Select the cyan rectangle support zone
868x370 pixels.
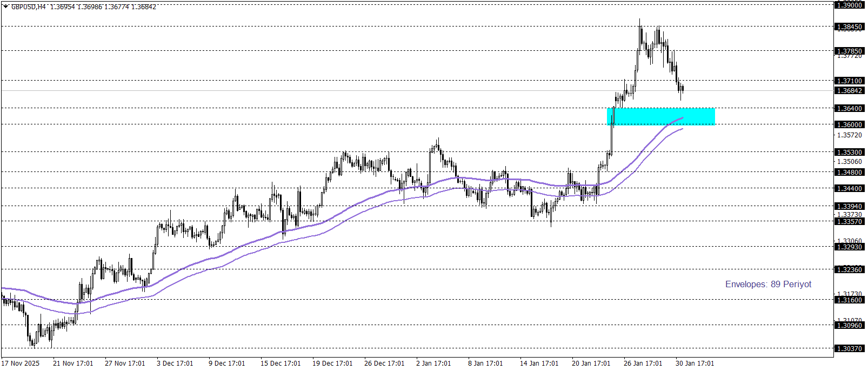click(x=661, y=116)
